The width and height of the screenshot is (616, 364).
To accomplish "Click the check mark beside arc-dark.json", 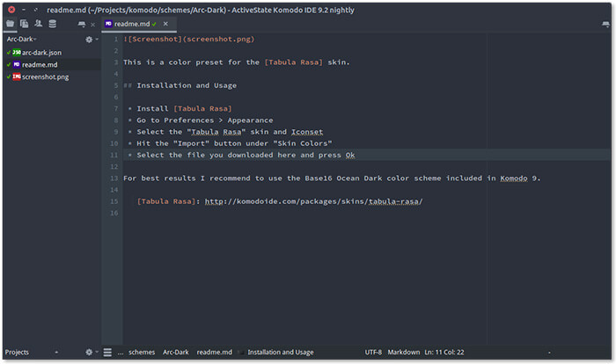I will (x=9, y=53).
